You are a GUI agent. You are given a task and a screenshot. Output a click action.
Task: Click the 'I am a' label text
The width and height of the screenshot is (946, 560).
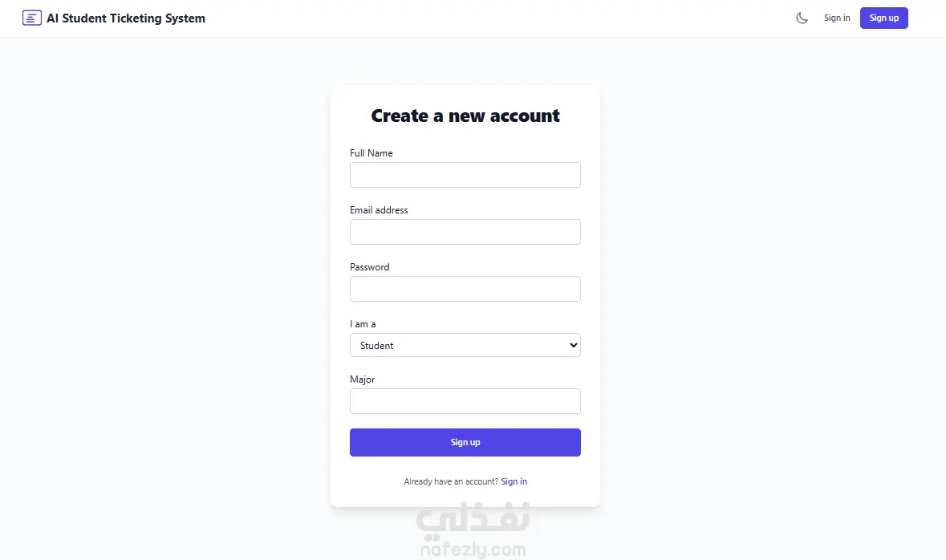tap(363, 323)
